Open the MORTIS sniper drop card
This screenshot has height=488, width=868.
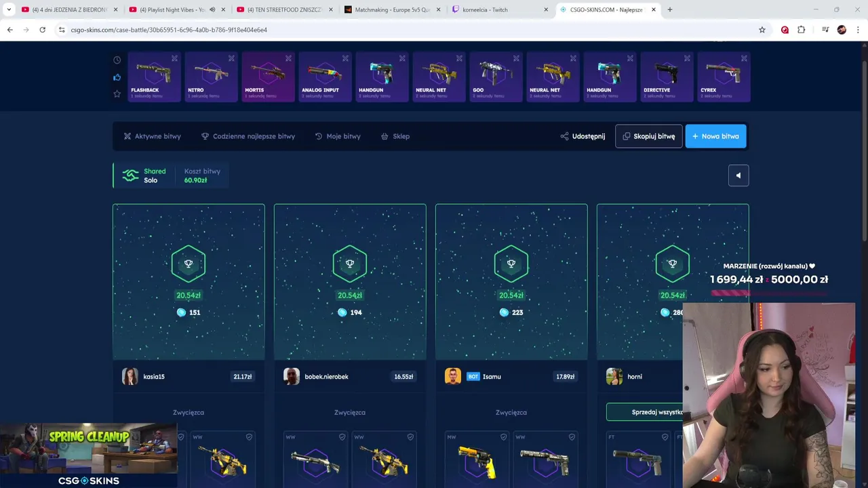(268, 77)
